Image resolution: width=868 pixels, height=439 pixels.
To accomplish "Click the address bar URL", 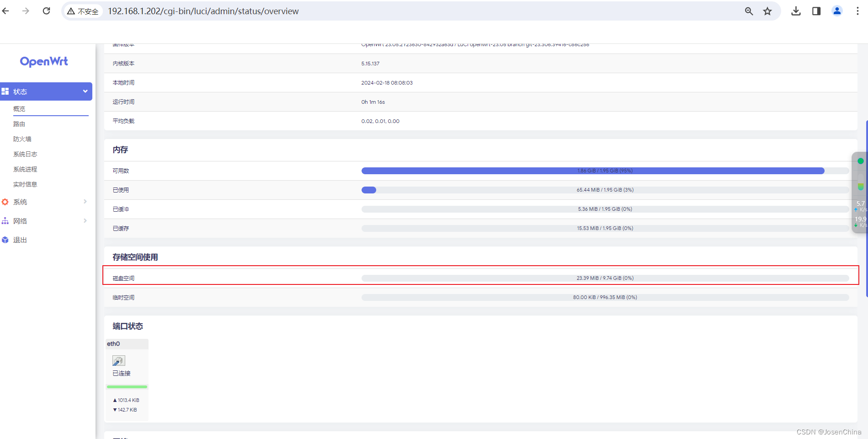I will click(203, 11).
